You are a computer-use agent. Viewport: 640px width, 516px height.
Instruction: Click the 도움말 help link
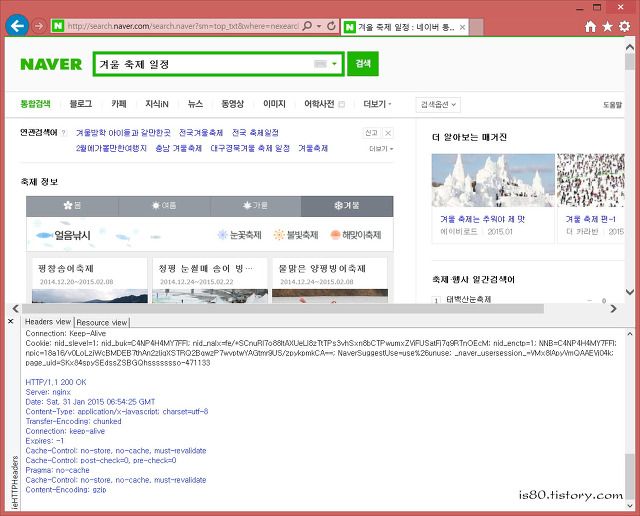(612, 105)
